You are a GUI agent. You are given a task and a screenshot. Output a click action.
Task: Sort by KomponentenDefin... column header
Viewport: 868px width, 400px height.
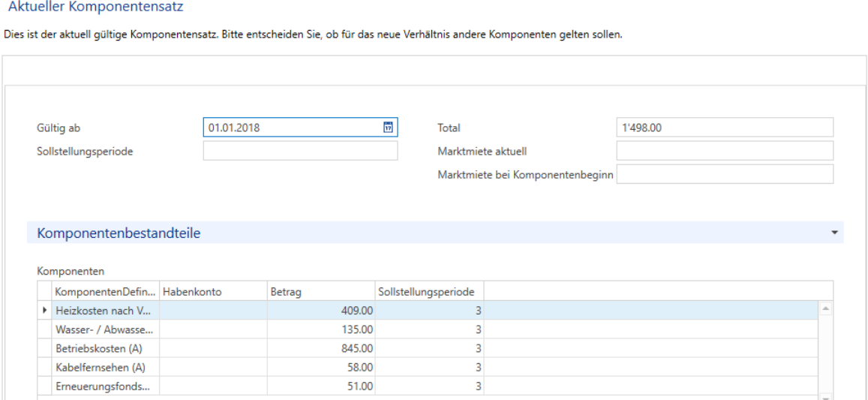(106, 292)
